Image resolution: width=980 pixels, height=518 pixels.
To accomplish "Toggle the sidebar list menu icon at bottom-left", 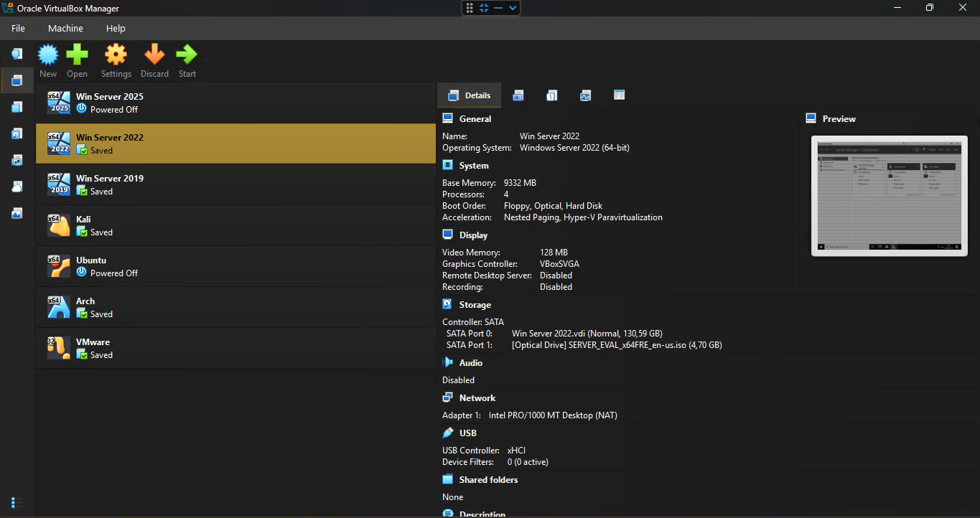I will pos(17,502).
